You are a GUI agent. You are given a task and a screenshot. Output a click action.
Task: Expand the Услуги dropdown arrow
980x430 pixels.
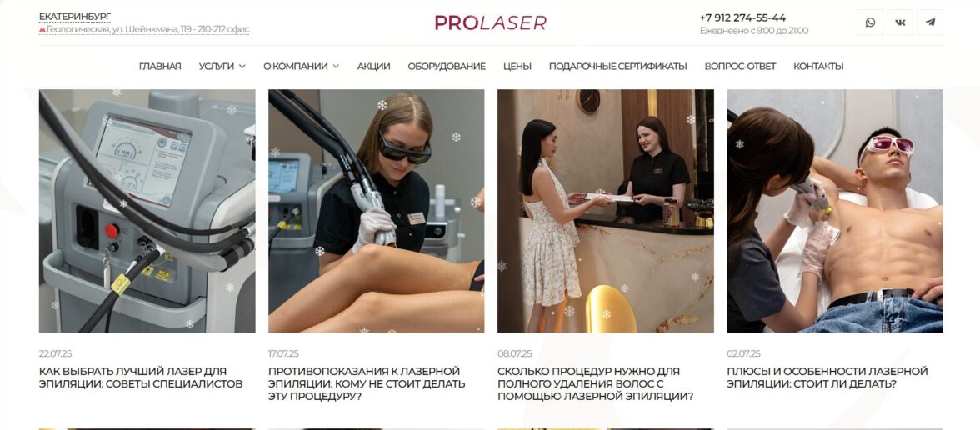(242, 67)
